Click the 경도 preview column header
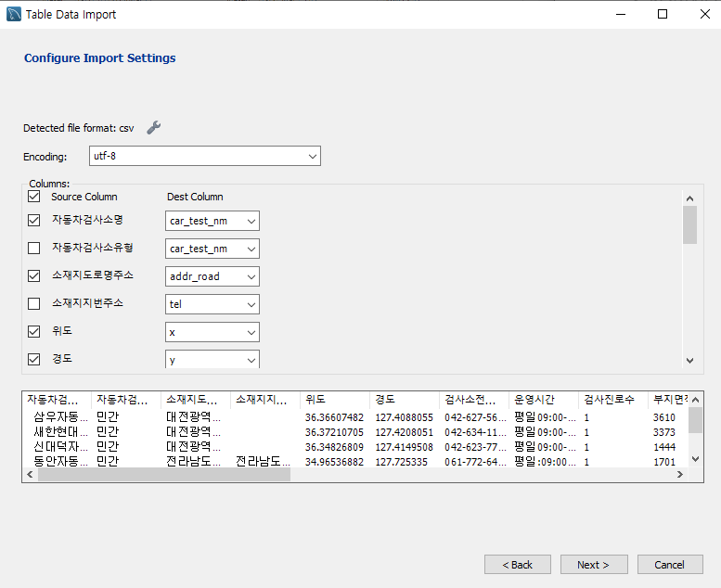The image size is (721, 588). [x=405, y=400]
